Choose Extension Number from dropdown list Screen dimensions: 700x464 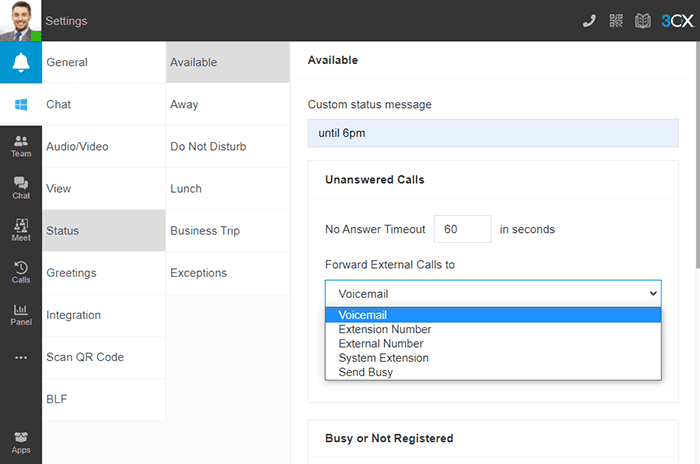[x=385, y=329]
